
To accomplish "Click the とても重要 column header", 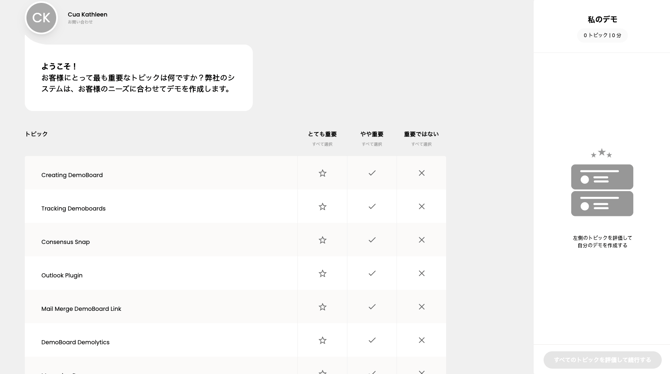I will pos(322,134).
